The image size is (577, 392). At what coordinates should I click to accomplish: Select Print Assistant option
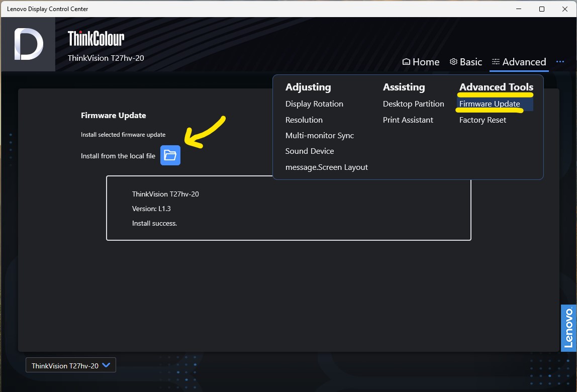[x=408, y=120]
